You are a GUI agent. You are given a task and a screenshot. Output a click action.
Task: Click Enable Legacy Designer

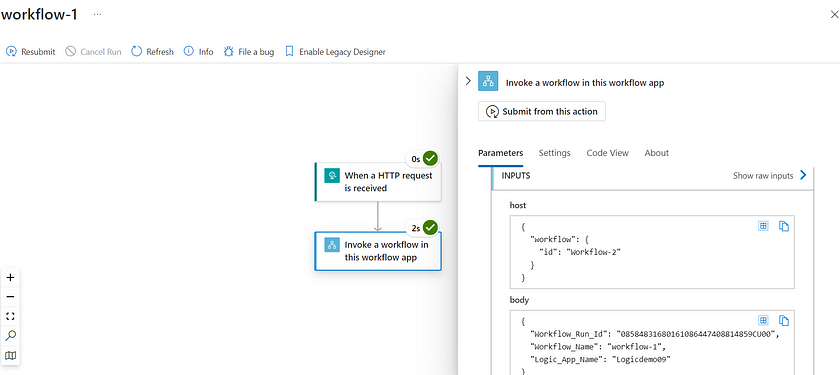pos(335,52)
